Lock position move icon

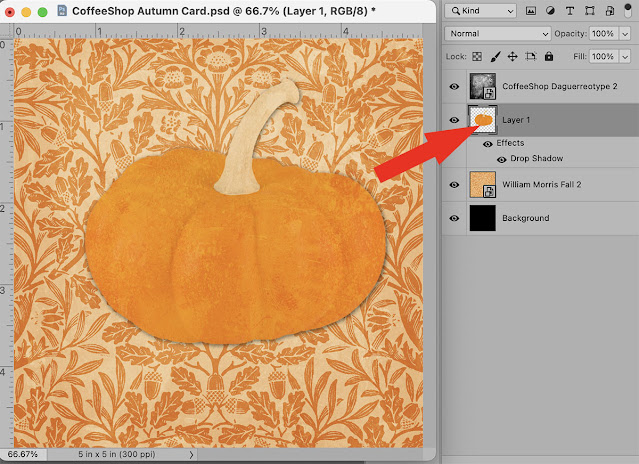512,57
